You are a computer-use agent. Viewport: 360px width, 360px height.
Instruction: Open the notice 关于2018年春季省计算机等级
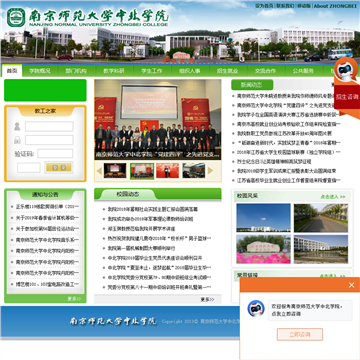tap(47, 218)
